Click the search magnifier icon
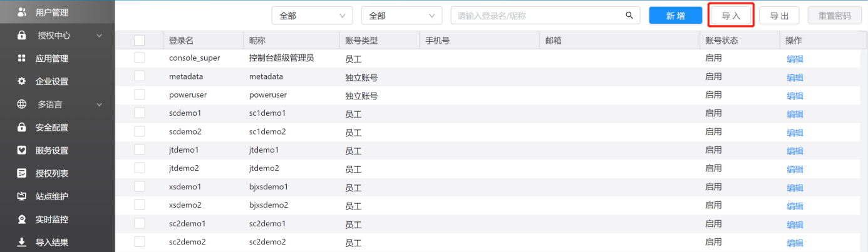Screen dimensions: 868x252 click(x=629, y=16)
